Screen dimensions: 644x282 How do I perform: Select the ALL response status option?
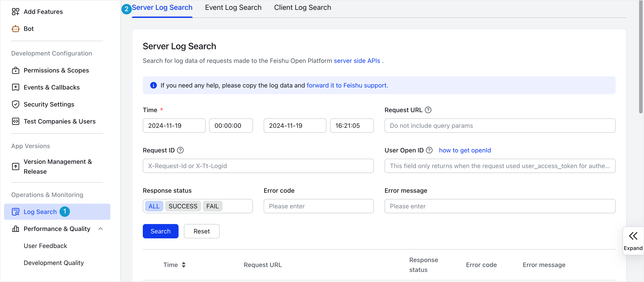pyautogui.click(x=154, y=206)
